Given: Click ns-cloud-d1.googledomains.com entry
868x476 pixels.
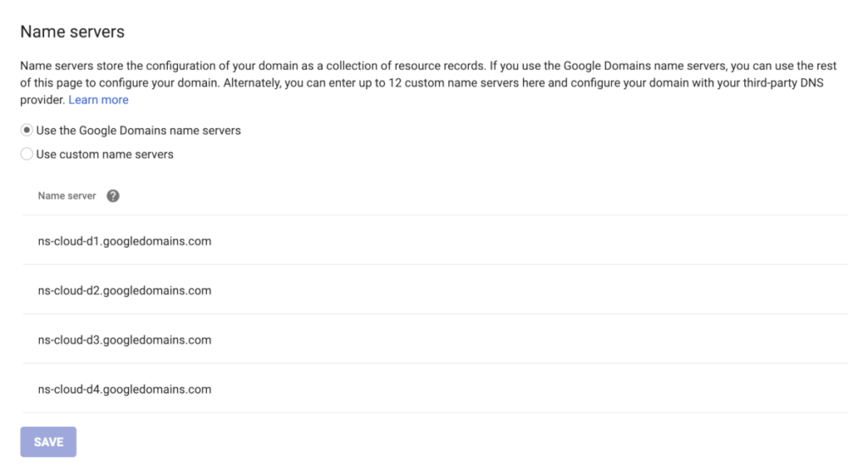Looking at the screenshot, I should (125, 241).
